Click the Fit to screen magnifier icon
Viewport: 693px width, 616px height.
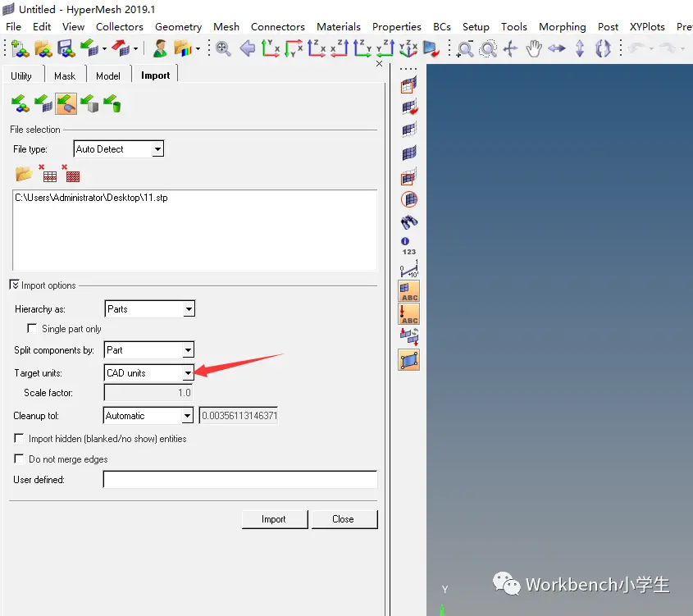click(223, 48)
